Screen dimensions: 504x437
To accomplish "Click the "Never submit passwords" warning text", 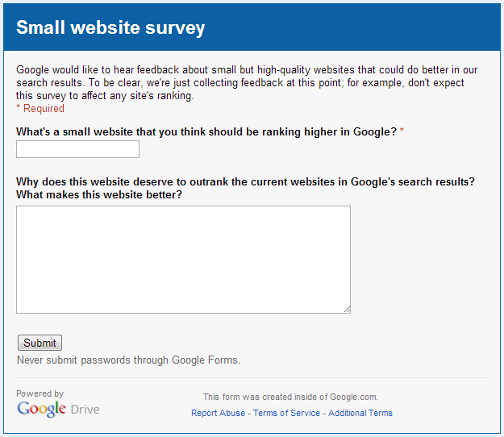I will click(128, 360).
